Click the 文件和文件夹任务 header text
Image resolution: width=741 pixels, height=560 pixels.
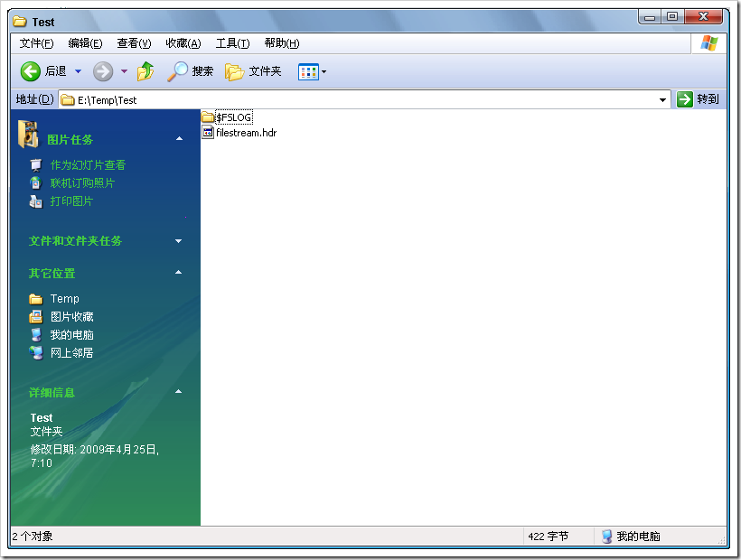75,241
